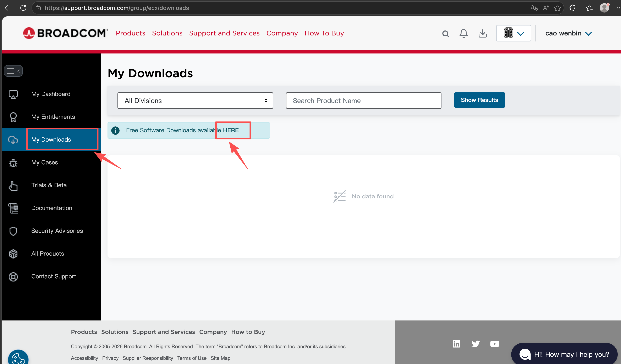Expand the cao wenbin user menu
This screenshot has height=364, width=621.
568,33
